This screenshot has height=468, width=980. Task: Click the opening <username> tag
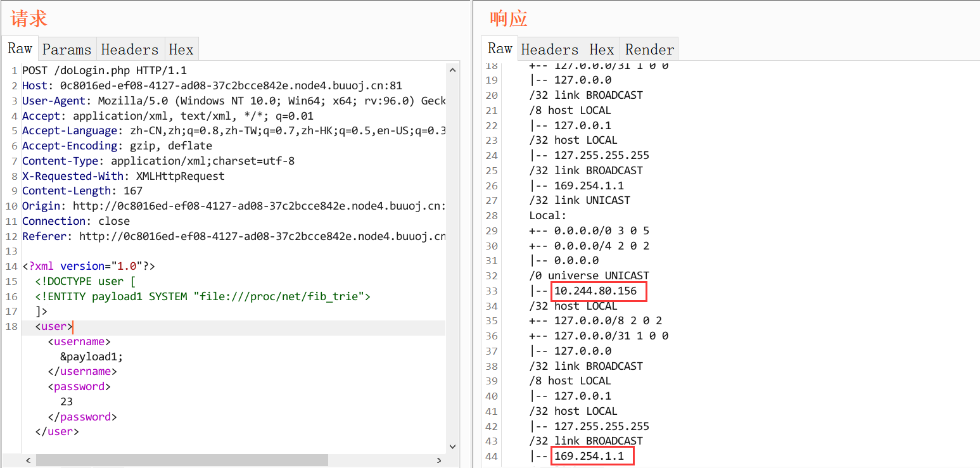click(79, 341)
